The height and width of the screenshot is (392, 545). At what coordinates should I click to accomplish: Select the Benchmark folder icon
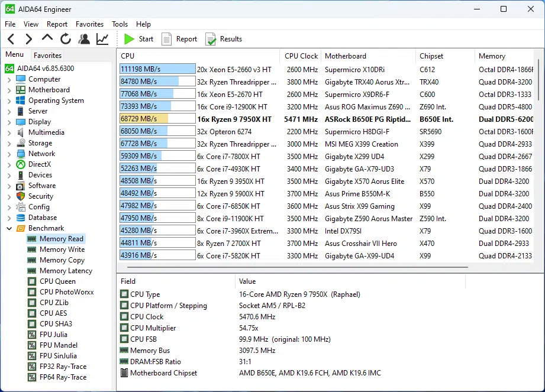pyautogui.click(x=21, y=228)
